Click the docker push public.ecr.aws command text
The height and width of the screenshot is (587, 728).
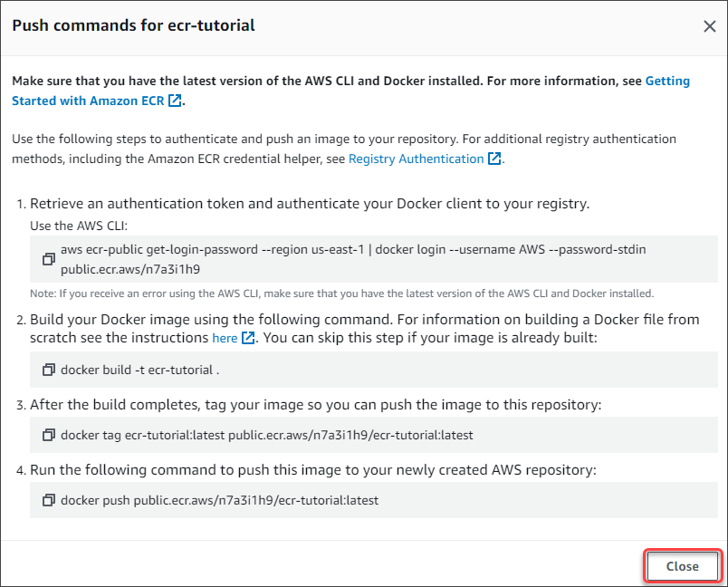pos(220,500)
